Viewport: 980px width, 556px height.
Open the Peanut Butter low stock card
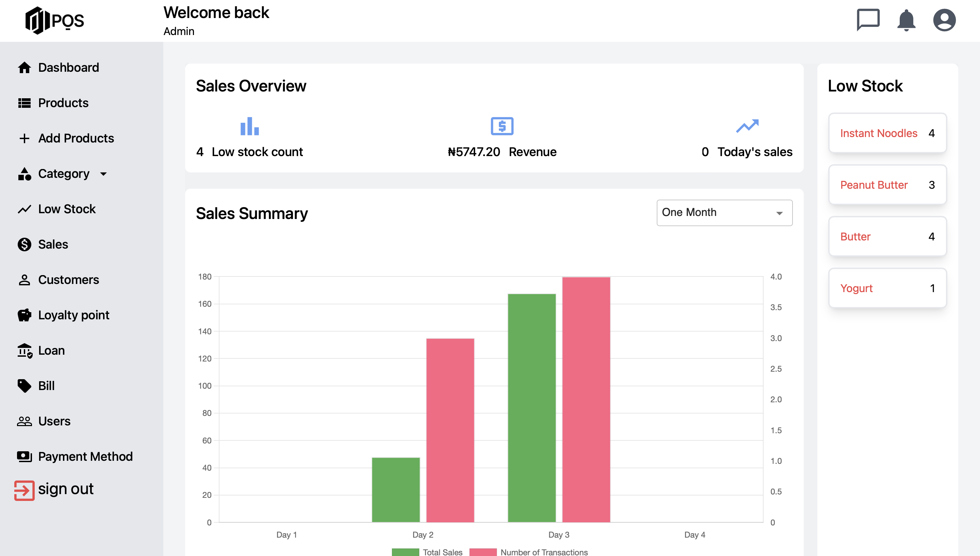click(x=887, y=185)
